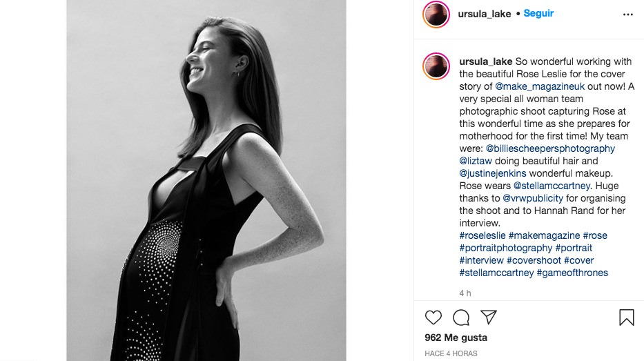Open the #gameofthrones hashtag

[572, 273]
